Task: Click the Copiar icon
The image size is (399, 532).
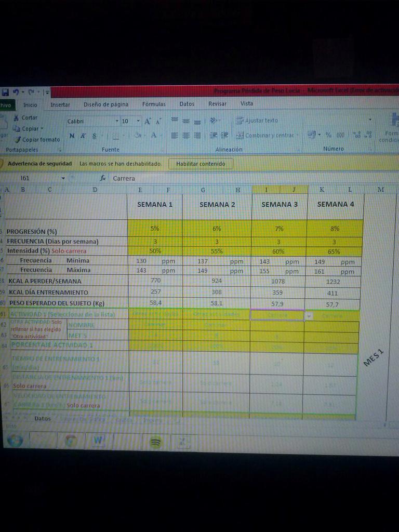Action: [x=16, y=129]
